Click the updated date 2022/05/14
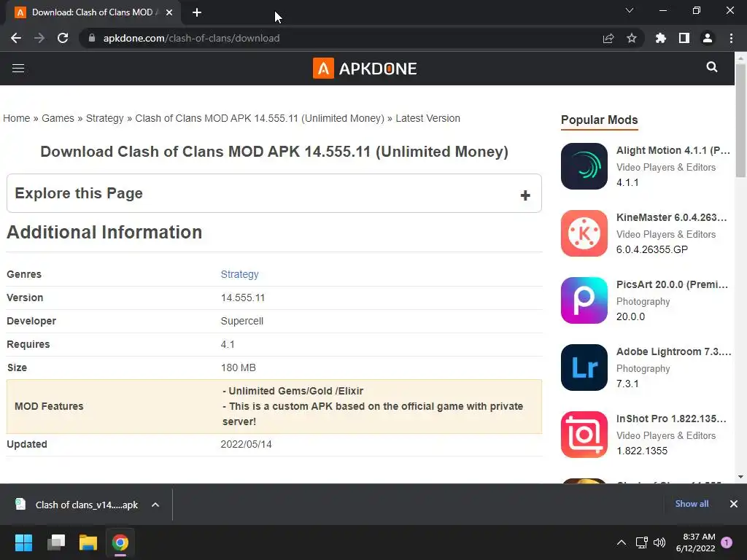The height and width of the screenshot is (560, 747). [x=246, y=444]
